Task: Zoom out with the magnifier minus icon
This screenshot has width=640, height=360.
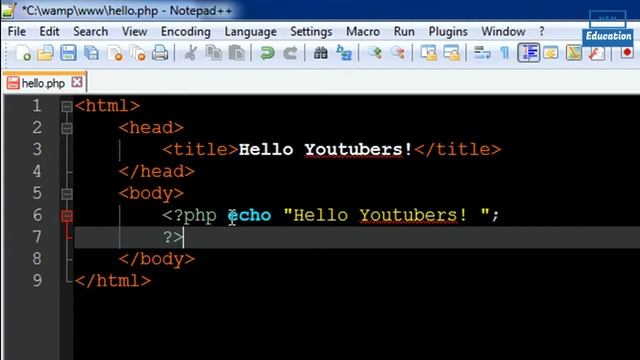Action: pos(398,53)
